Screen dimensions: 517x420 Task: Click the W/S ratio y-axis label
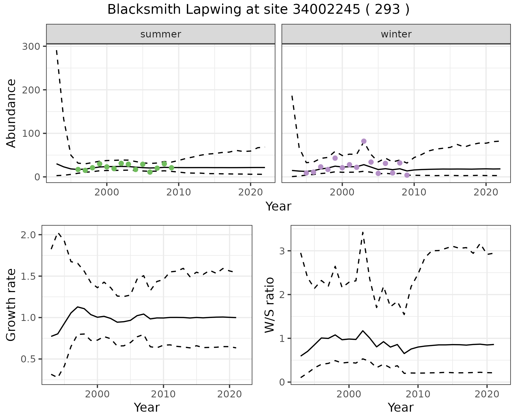[269, 305]
